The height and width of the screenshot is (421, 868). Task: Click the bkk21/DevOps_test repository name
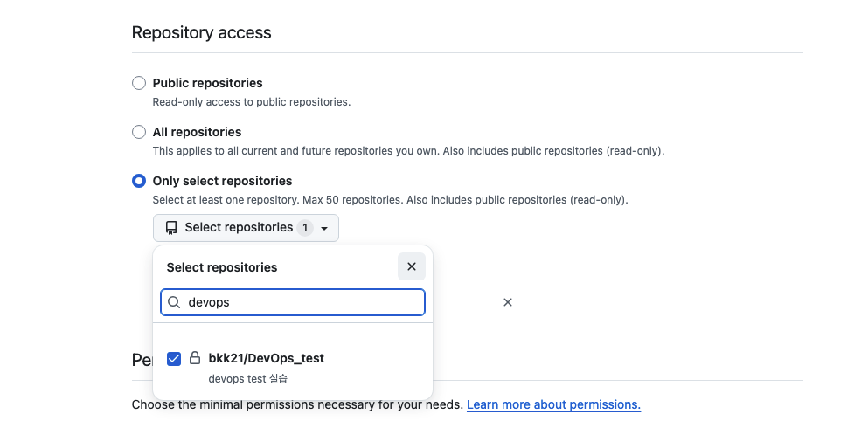point(267,358)
